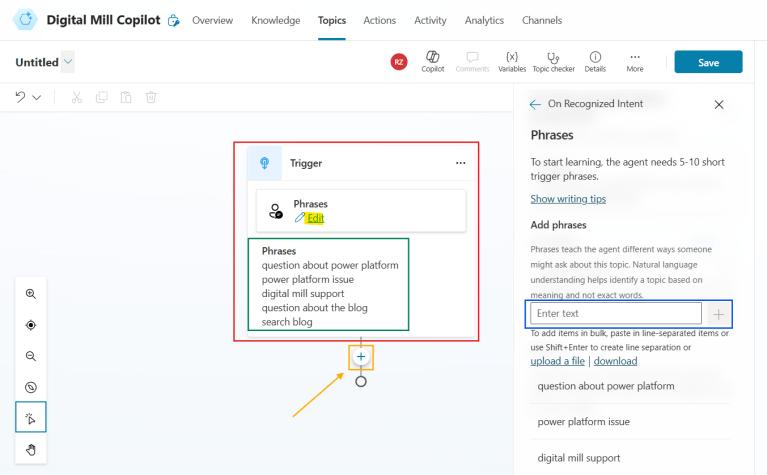The height and width of the screenshot is (475, 767).
Task: Close the On Recognized Intent panel
Action: pos(719,104)
